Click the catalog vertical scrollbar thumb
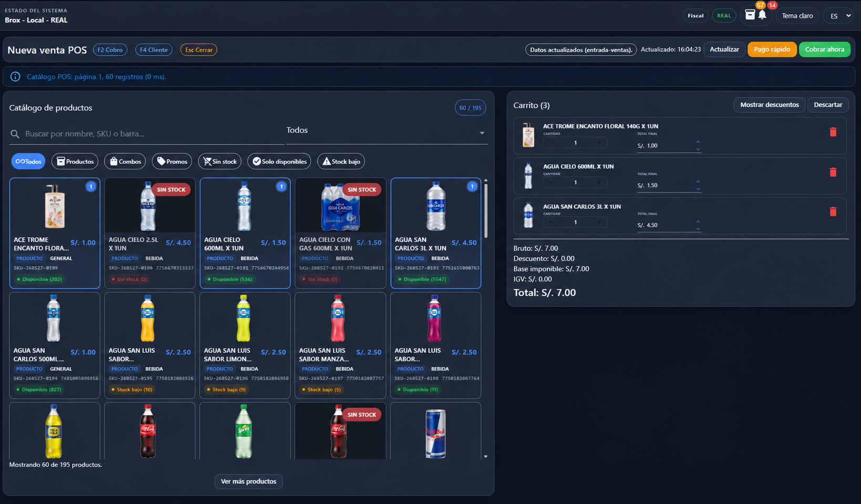 point(486,211)
